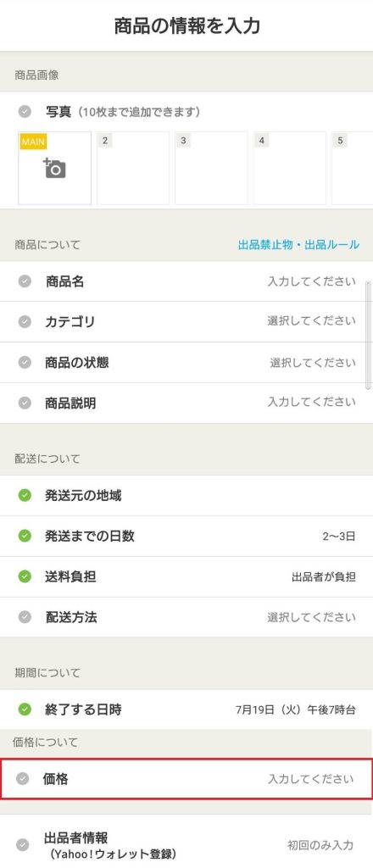373x868 pixels.
Task: Click gray check icon beside 商品の状態
Action: pyautogui.click(x=25, y=362)
